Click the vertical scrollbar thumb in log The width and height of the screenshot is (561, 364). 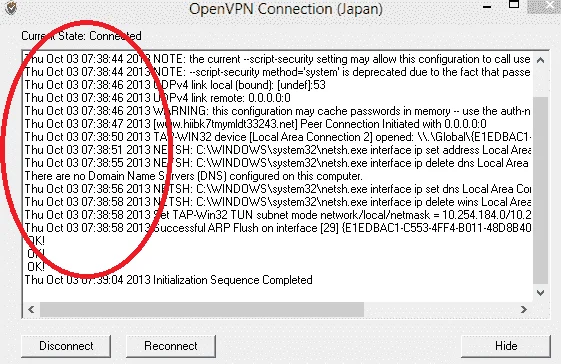(541, 190)
